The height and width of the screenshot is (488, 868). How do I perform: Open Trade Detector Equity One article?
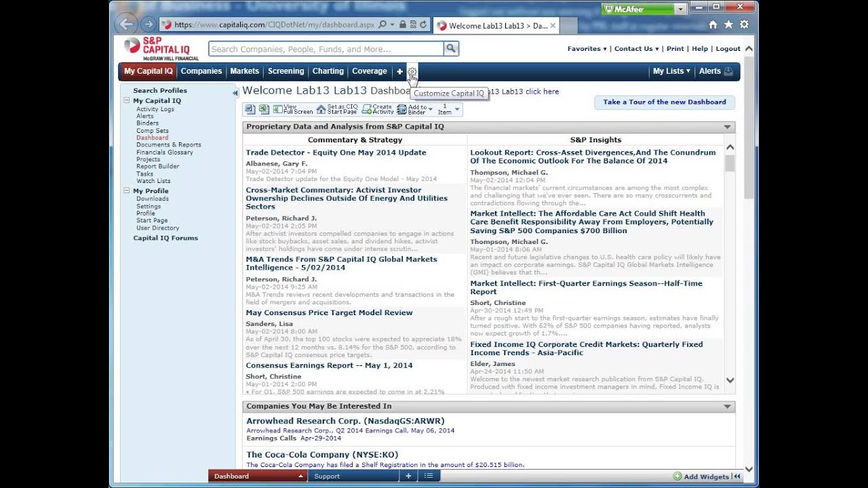point(336,152)
